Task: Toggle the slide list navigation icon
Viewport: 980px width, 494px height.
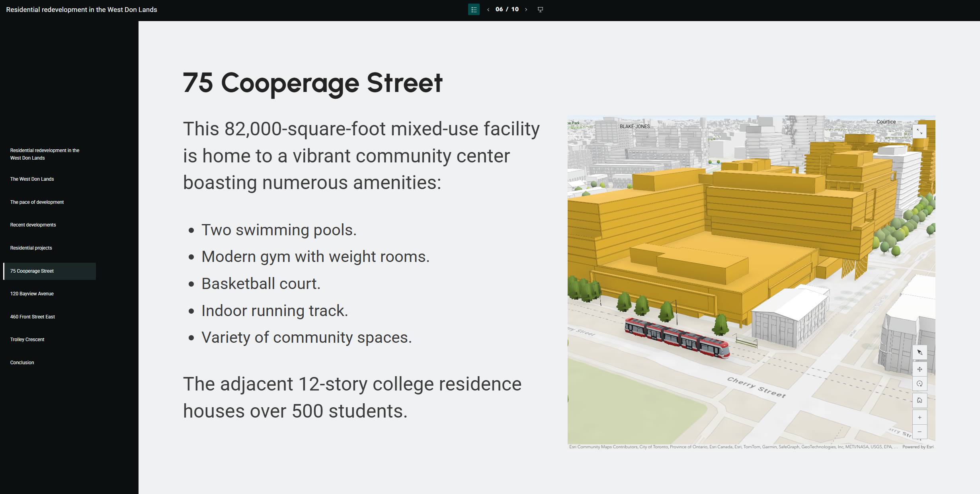Action: (474, 10)
